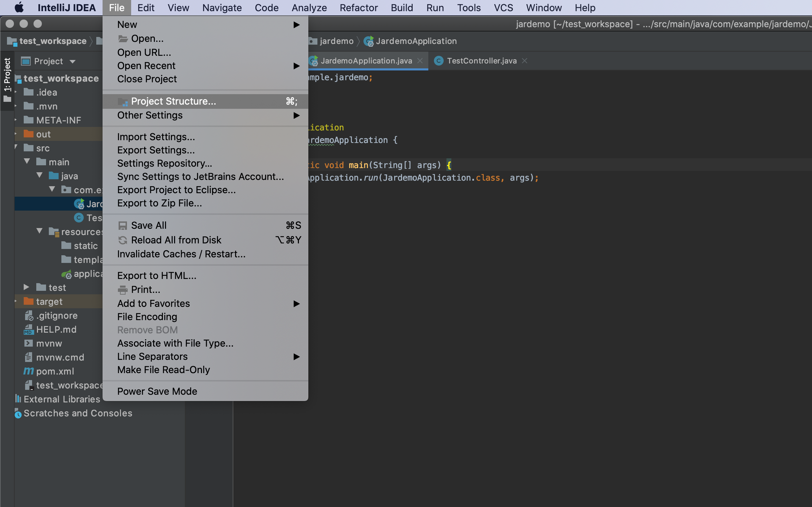Select the .mvn folder icon
Viewport: 812px width, 507px height.
(28, 106)
